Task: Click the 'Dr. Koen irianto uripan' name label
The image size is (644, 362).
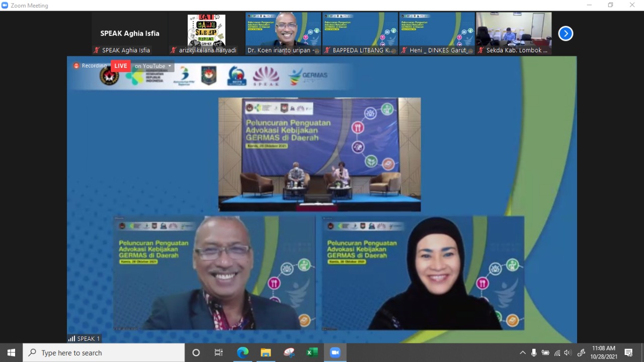Action: [x=283, y=50]
